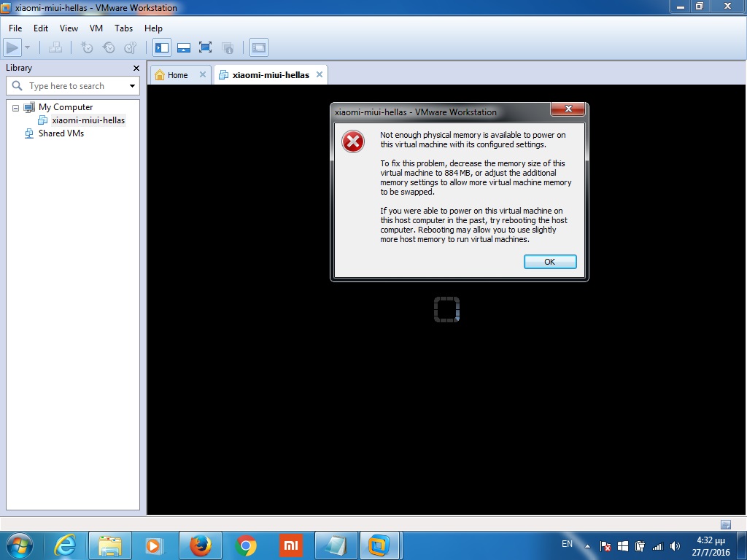Switch to the Home tab
Viewport: 747px width, 560px height.
pos(177,75)
